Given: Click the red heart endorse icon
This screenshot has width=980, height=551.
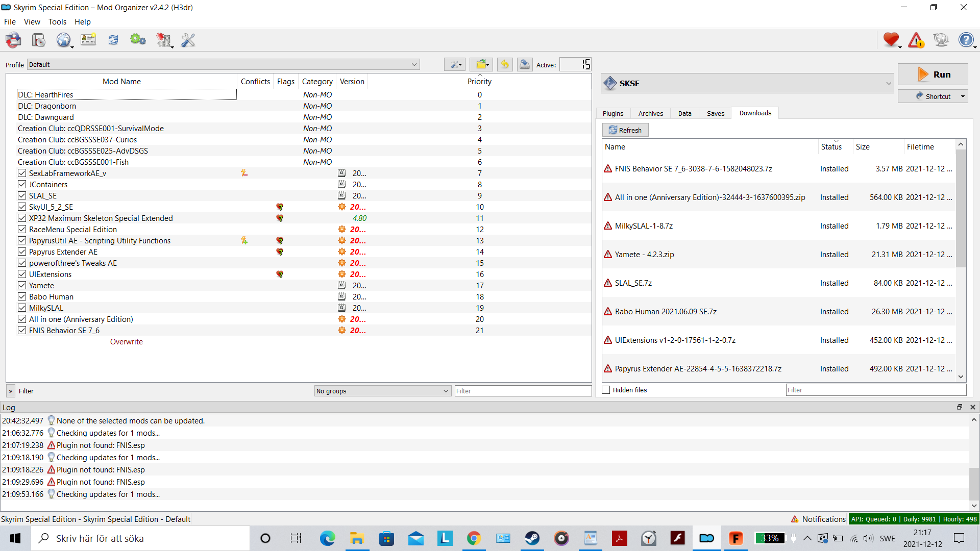Looking at the screenshot, I should pyautogui.click(x=891, y=40).
